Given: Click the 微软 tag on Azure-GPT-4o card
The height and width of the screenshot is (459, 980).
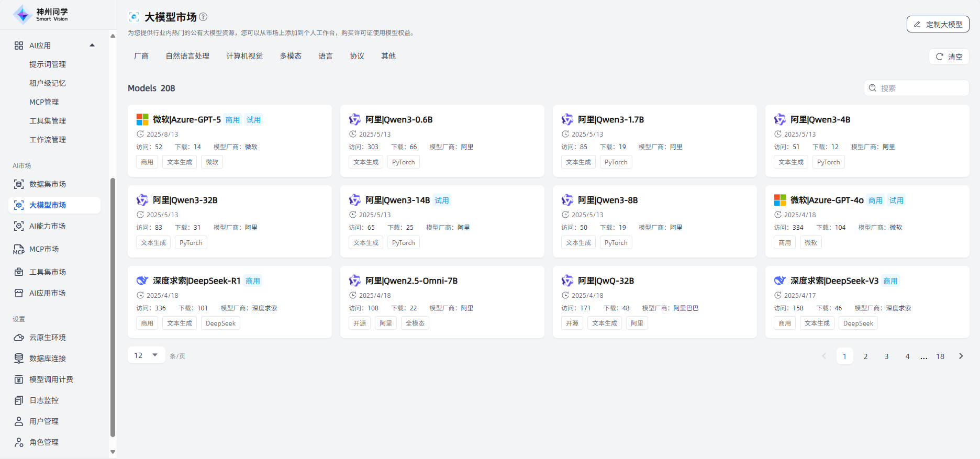Looking at the screenshot, I should (811, 242).
